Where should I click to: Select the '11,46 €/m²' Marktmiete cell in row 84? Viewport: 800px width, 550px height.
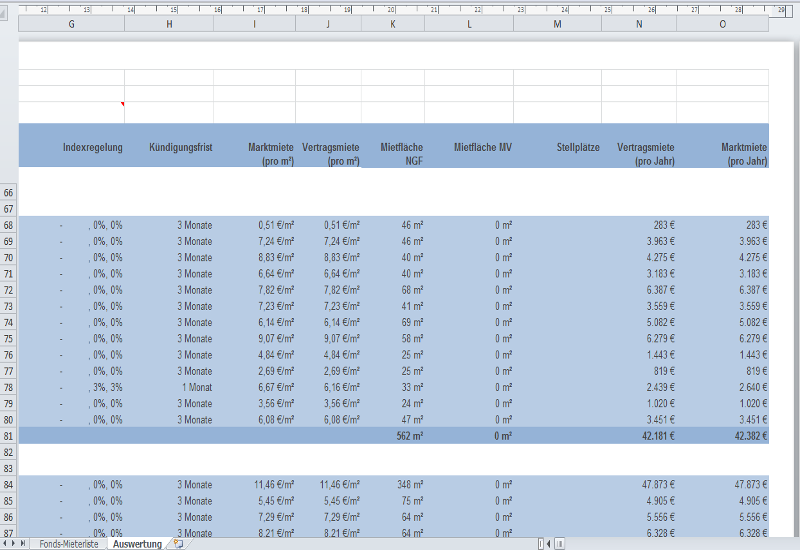click(x=255, y=485)
